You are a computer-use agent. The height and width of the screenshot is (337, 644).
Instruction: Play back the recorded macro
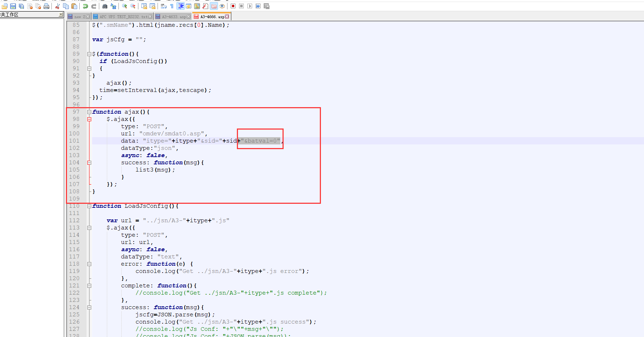click(x=250, y=6)
